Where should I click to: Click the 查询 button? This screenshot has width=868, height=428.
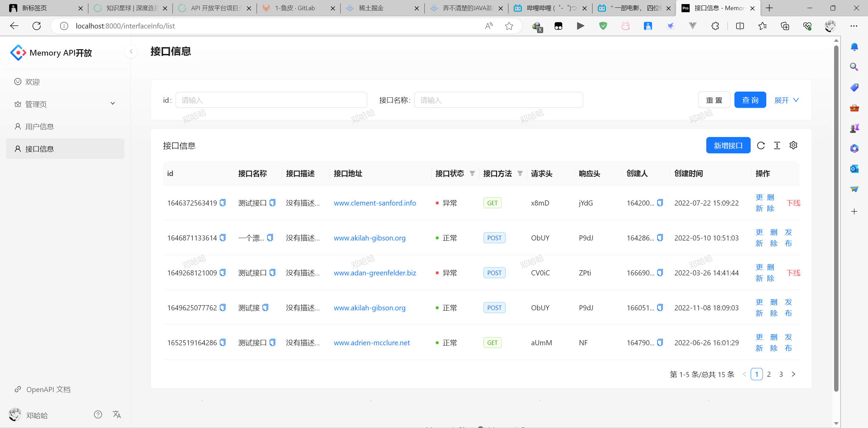[x=750, y=100]
